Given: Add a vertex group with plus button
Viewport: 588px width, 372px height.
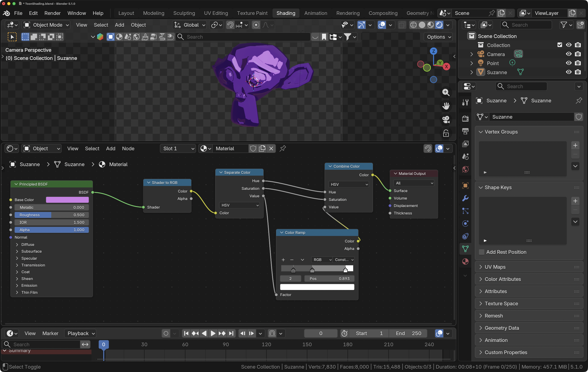Looking at the screenshot, I should tap(575, 145).
